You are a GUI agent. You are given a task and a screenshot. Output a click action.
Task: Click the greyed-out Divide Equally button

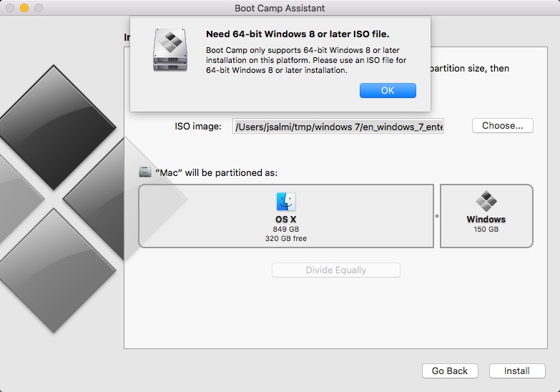pyautogui.click(x=335, y=270)
